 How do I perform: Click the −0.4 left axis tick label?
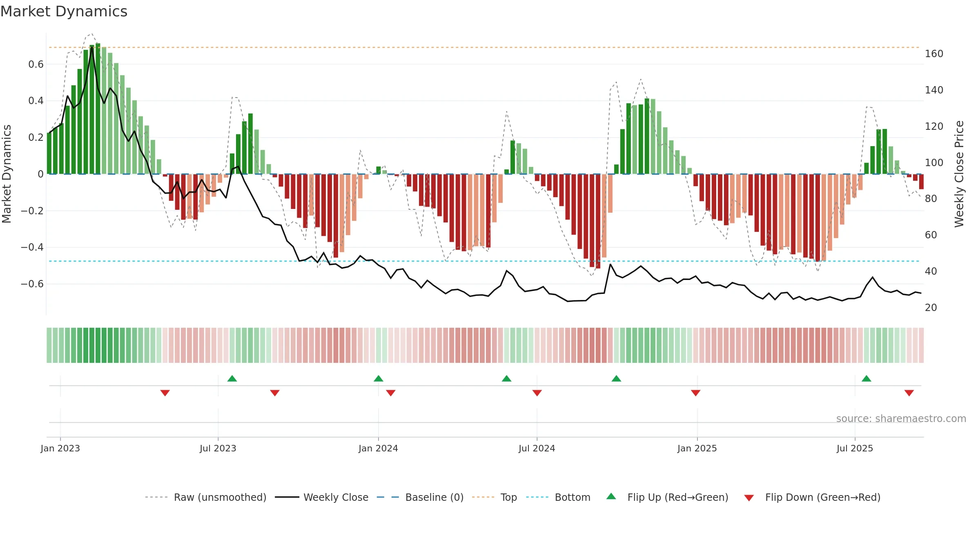(32, 247)
